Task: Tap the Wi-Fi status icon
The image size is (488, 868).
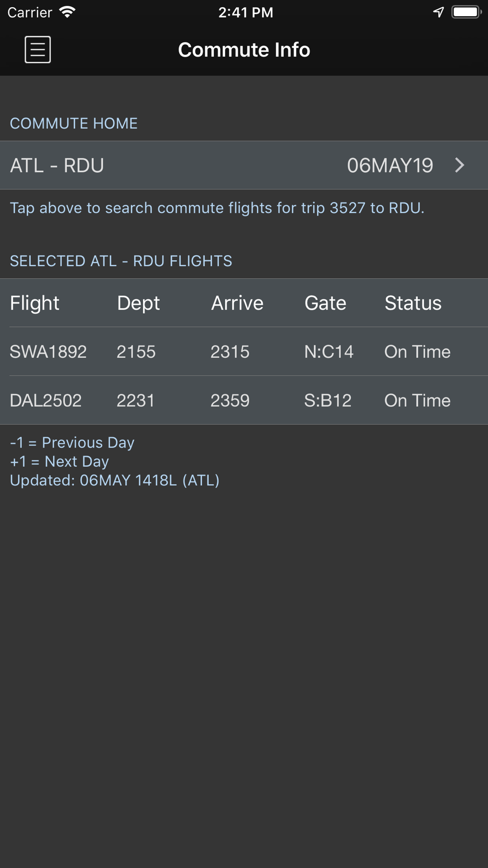Action: click(x=67, y=12)
